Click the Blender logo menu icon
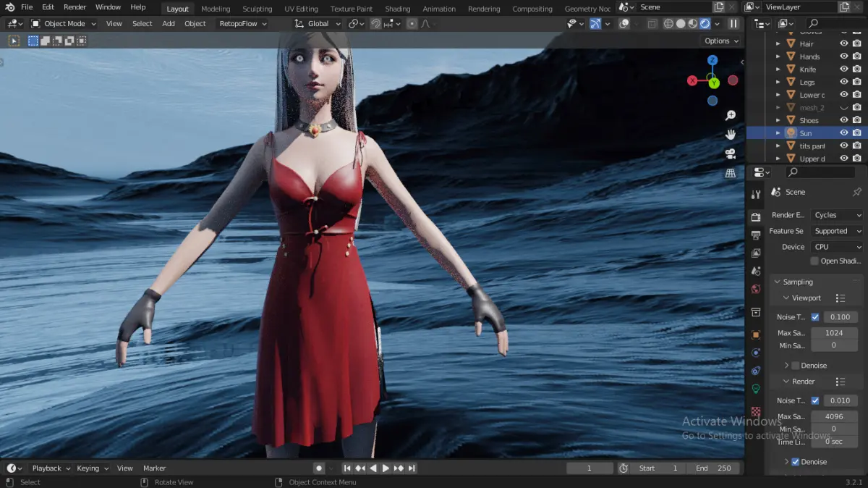The width and height of the screenshot is (868, 488). pyautogui.click(x=10, y=7)
